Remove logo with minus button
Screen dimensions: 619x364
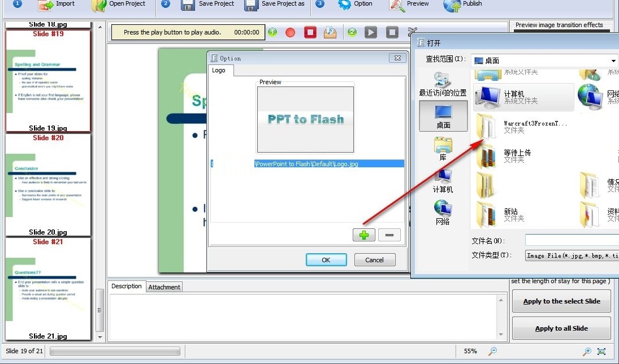point(389,235)
